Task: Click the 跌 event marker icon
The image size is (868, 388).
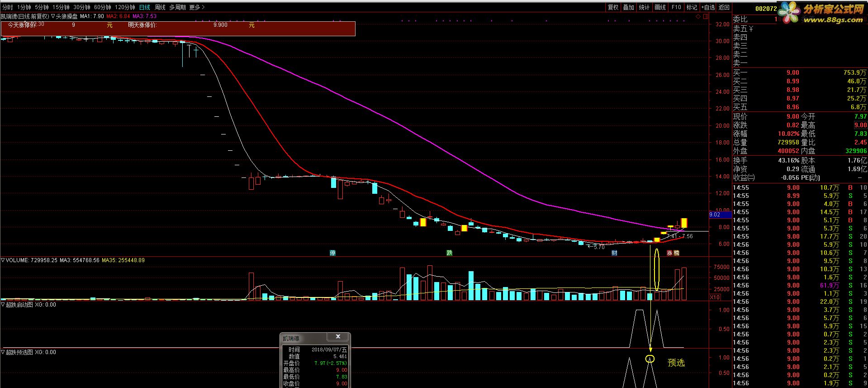Action: coord(450,253)
